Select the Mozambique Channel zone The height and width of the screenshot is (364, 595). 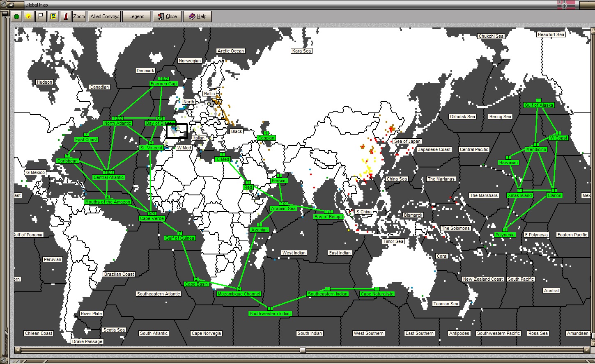click(x=239, y=294)
